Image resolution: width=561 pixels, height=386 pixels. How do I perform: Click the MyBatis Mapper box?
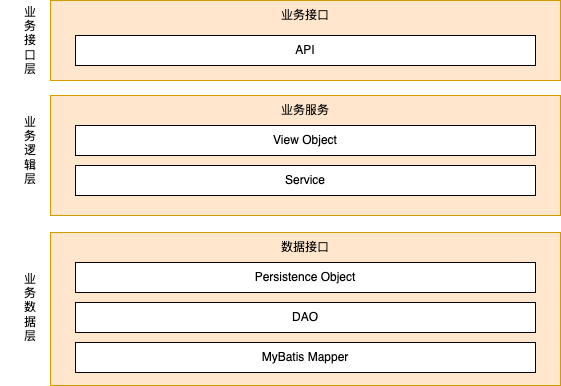click(x=305, y=357)
